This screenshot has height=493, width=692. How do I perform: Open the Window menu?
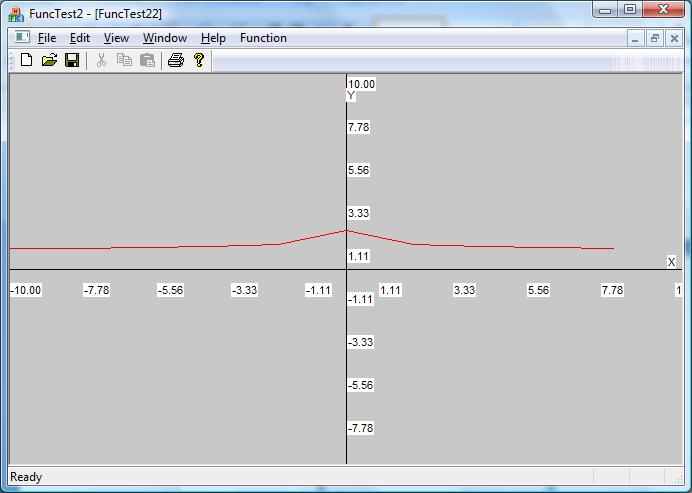(x=165, y=38)
